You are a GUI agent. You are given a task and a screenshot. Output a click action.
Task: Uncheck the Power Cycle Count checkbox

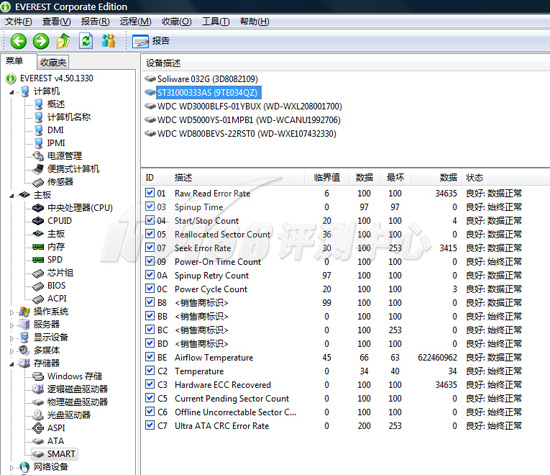click(150, 288)
